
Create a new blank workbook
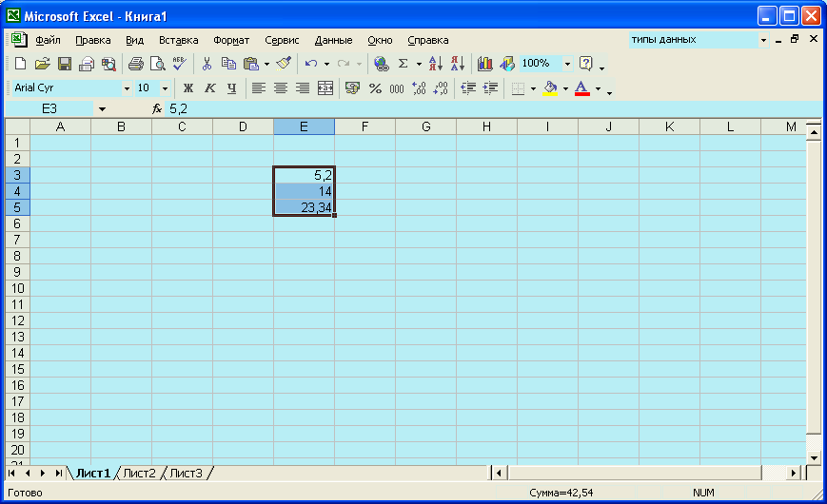(x=20, y=64)
